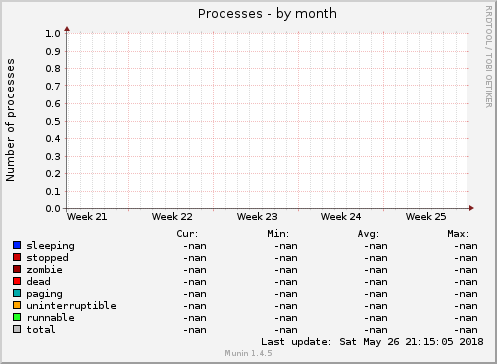
Task: Click the 0.2 y-axis value
Action: pos(53,174)
